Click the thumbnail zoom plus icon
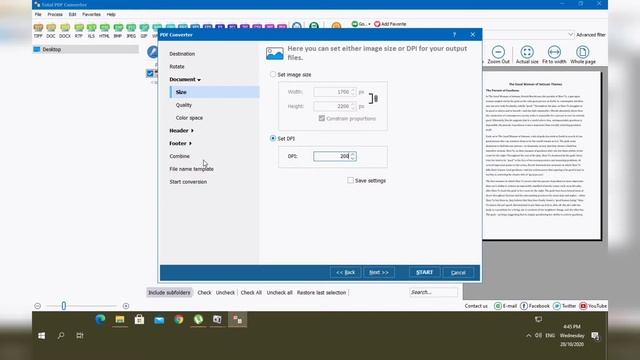 [126, 306]
